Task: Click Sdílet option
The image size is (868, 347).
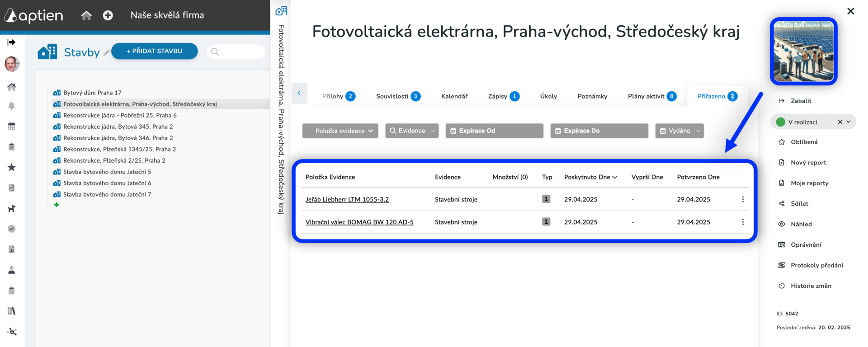Action: click(x=793, y=204)
